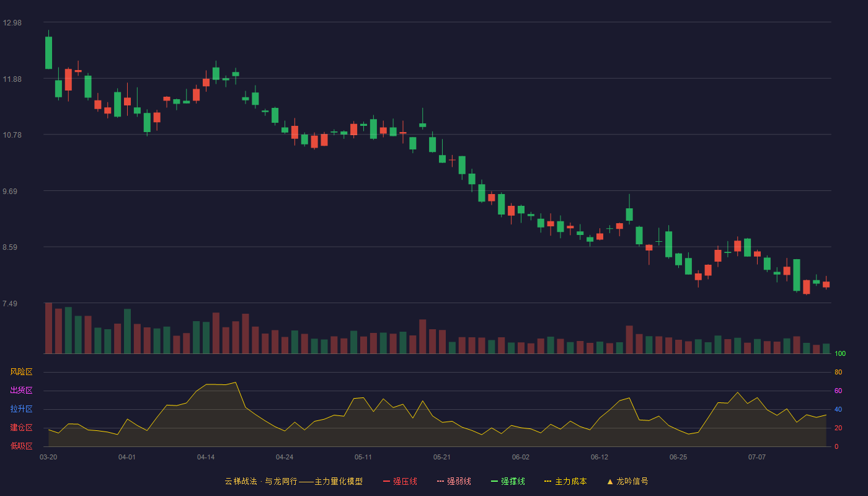Select the 07-07 date on the time axis
The width and height of the screenshot is (868, 496).
[x=757, y=458]
